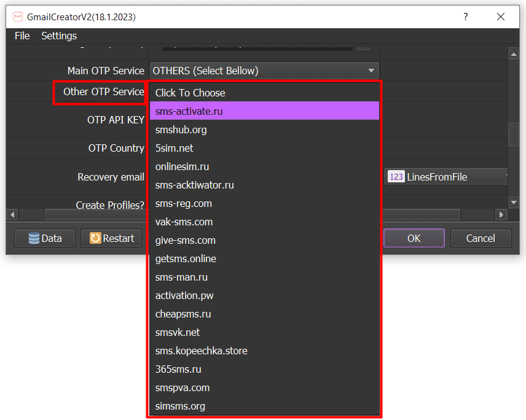Select the 5sim.net service
526x420 pixels.
(x=264, y=148)
